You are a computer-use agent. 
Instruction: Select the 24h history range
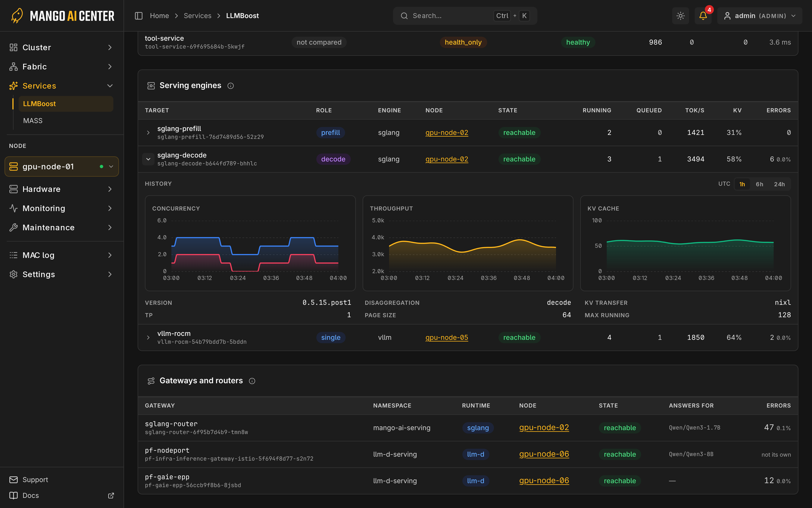[779, 184]
